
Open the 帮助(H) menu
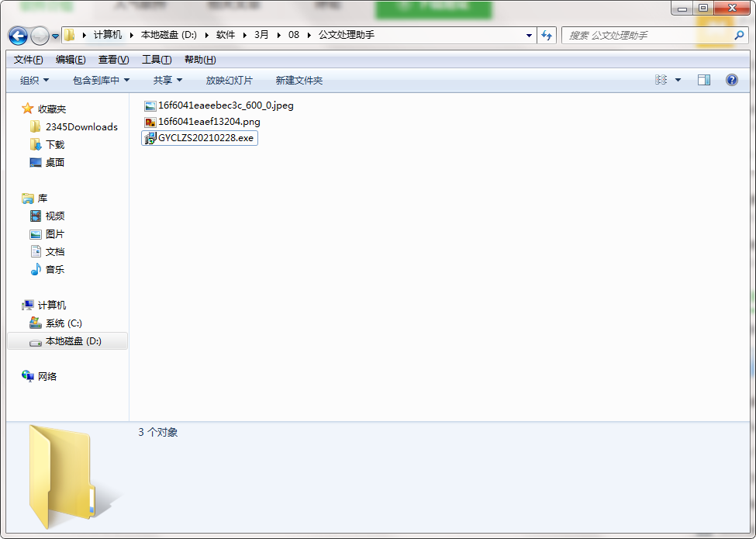(200, 59)
